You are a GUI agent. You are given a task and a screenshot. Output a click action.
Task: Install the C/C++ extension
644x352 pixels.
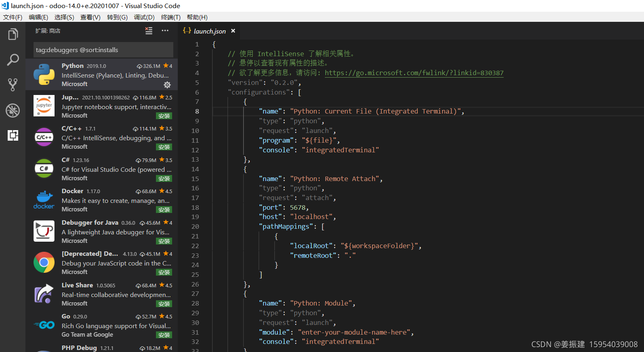(164, 147)
